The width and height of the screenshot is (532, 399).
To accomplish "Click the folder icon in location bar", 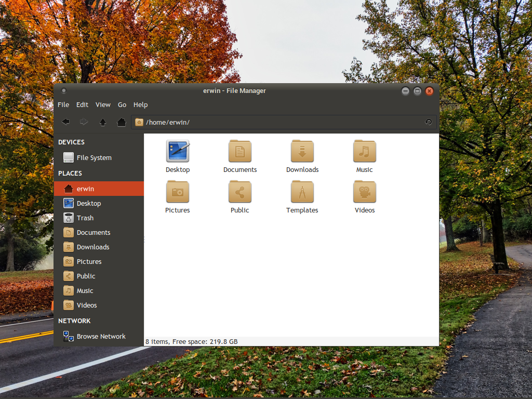I will (x=139, y=122).
